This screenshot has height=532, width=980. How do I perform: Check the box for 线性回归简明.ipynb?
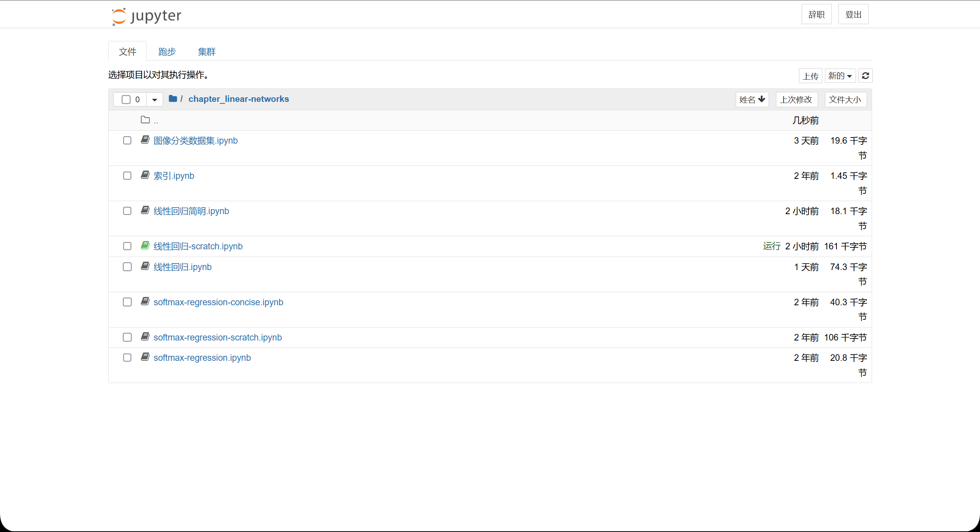point(127,211)
